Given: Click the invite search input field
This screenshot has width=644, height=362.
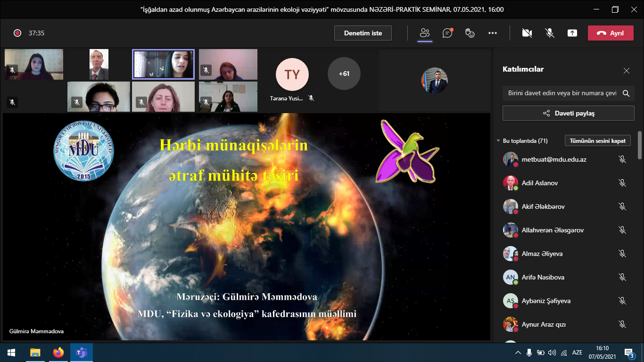Looking at the screenshot, I should 562,93.
